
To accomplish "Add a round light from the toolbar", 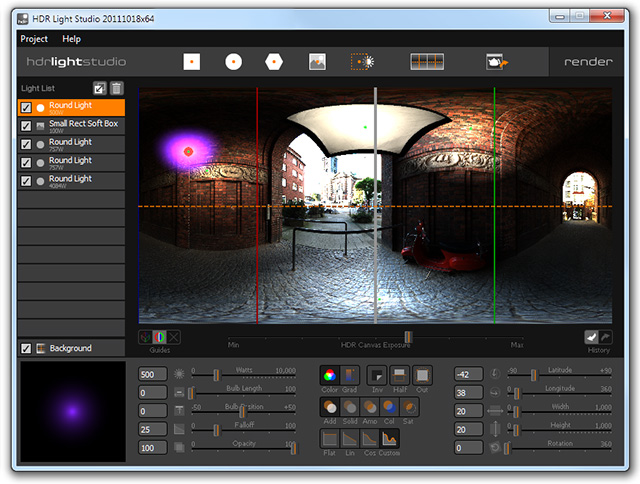I will pos(233,62).
